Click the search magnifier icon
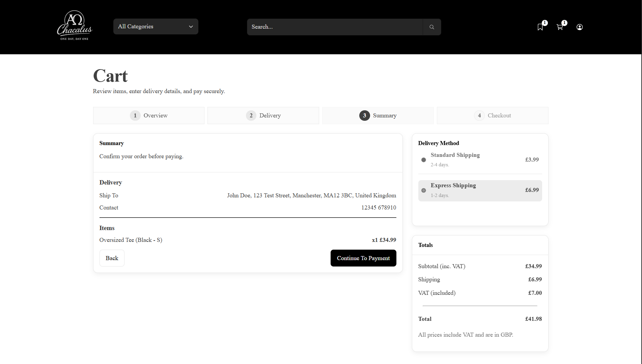The width and height of the screenshot is (642, 364). coord(431,27)
